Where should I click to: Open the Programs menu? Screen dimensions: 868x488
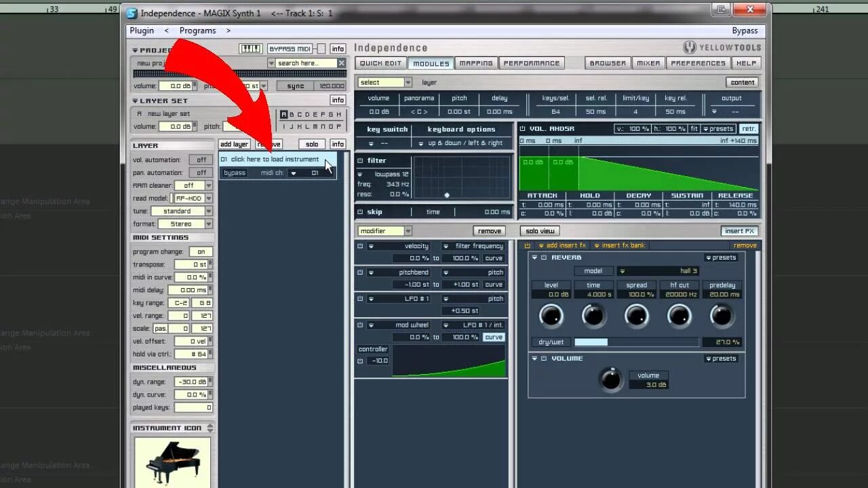tap(197, 30)
